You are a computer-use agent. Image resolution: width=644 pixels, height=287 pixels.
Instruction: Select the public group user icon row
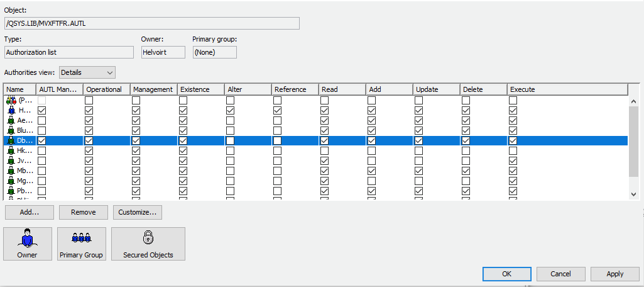11,100
